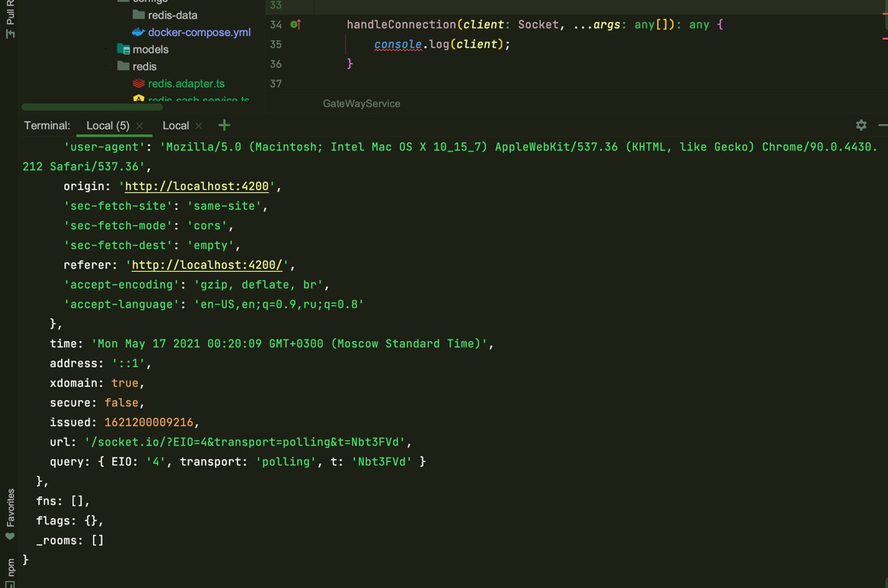This screenshot has height=588, width=888.
Task: Switch to the second Local terminal tab
Action: tap(176, 126)
